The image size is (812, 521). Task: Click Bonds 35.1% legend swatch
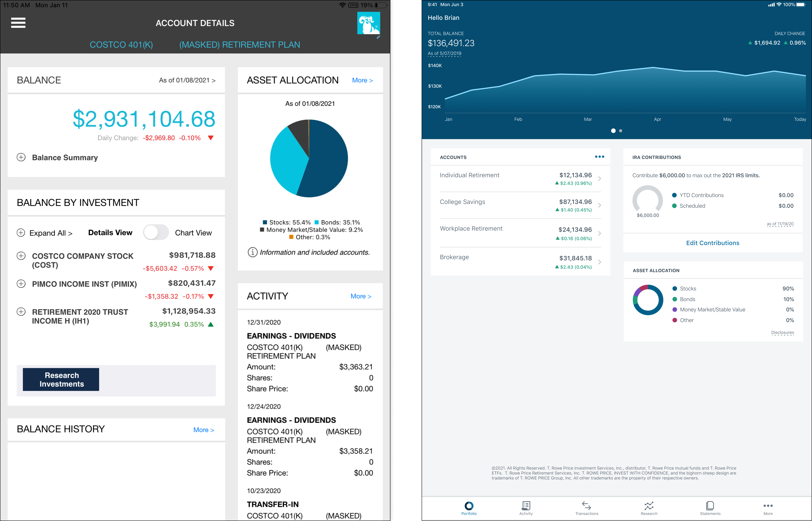317,222
